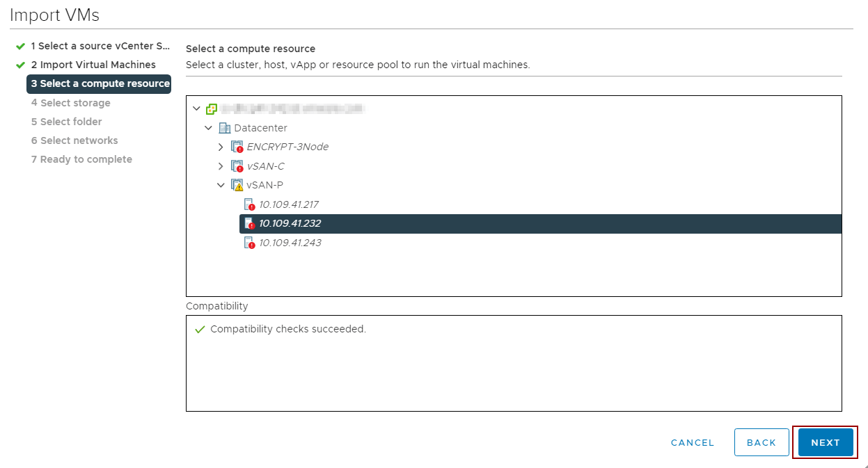868x468 pixels.
Task: Select host 10.109.41.243 in tree
Action: pos(290,243)
